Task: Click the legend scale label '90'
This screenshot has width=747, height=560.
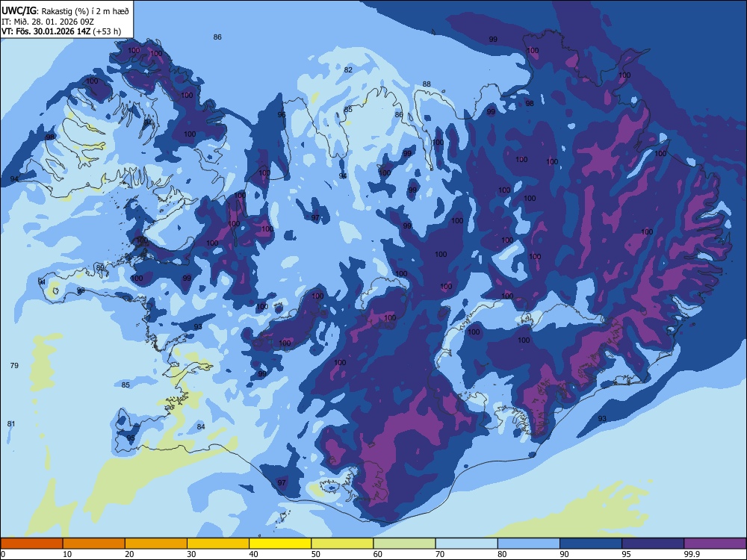Action: tap(564, 554)
